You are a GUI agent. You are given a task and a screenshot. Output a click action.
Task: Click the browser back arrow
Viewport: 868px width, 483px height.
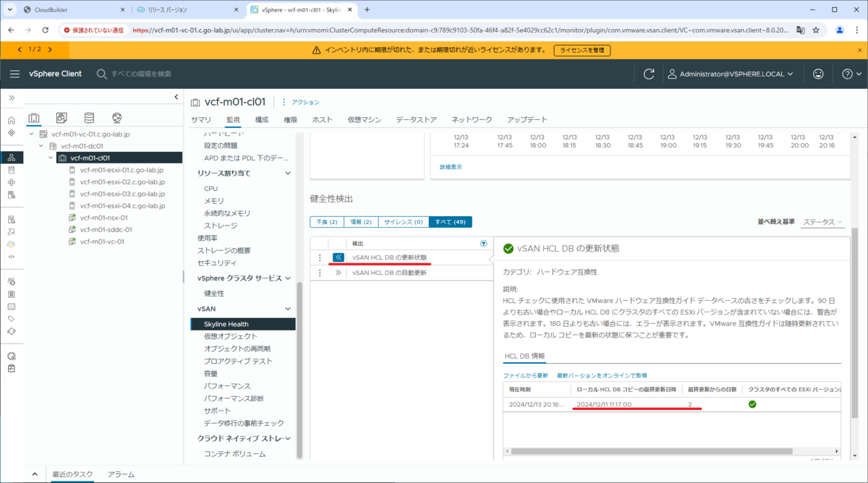(x=12, y=30)
